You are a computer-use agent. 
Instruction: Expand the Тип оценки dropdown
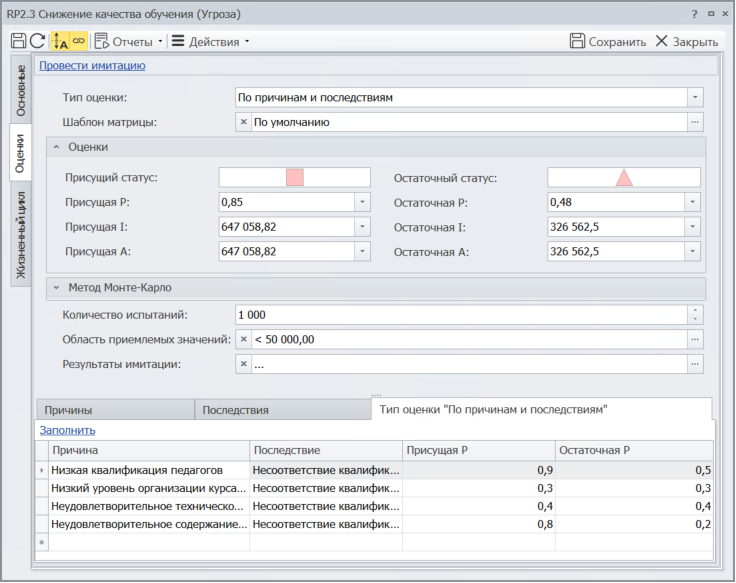click(x=695, y=98)
